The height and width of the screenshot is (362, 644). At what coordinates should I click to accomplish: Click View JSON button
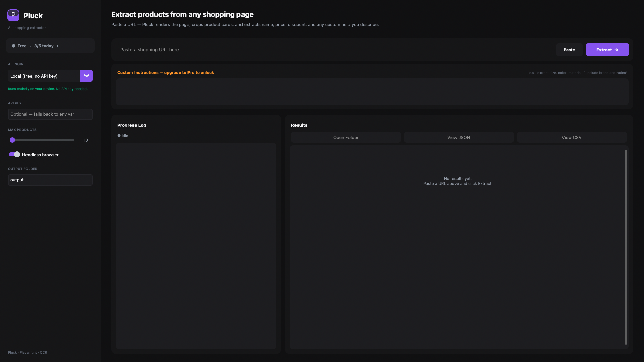tap(459, 137)
